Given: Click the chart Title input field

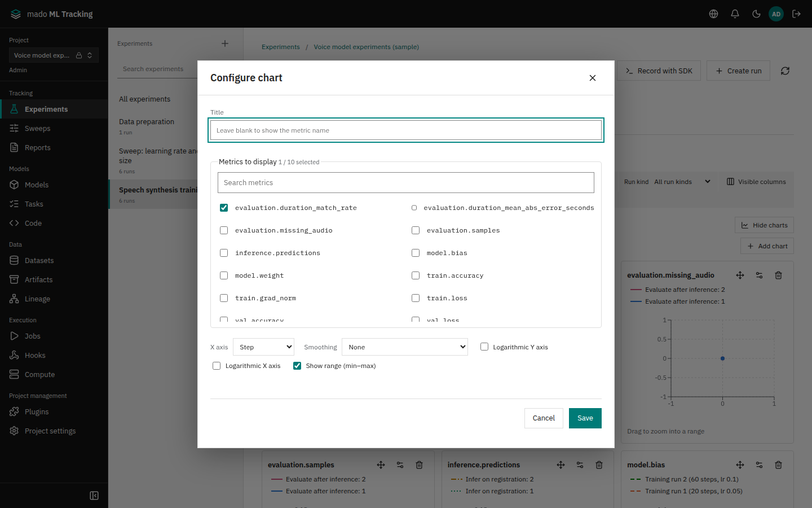Looking at the screenshot, I should (406, 130).
